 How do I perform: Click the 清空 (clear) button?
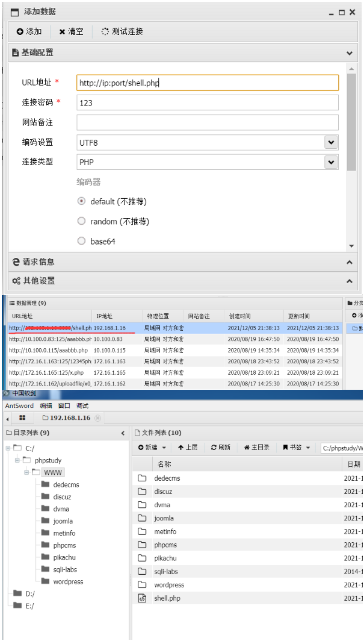click(72, 31)
